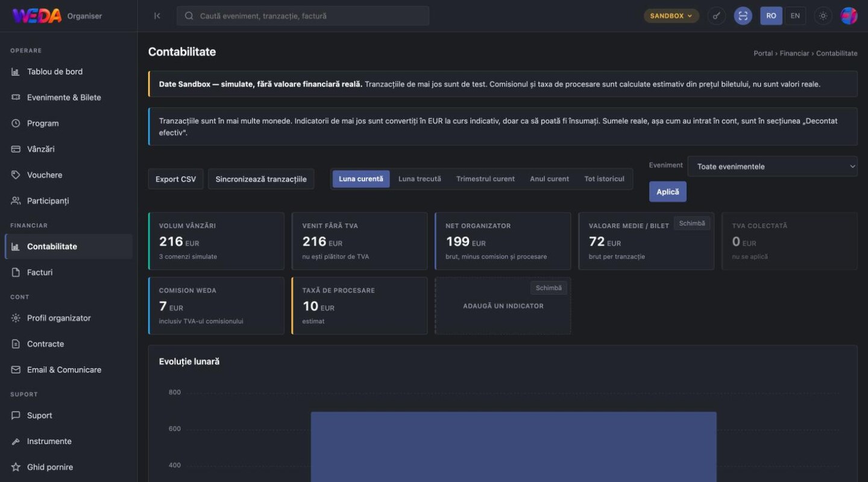Open the Eveniment dropdown 'Toate evenimentele'
The width and height of the screenshot is (868, 482).
pyautogui.click(x=772, y=166)
